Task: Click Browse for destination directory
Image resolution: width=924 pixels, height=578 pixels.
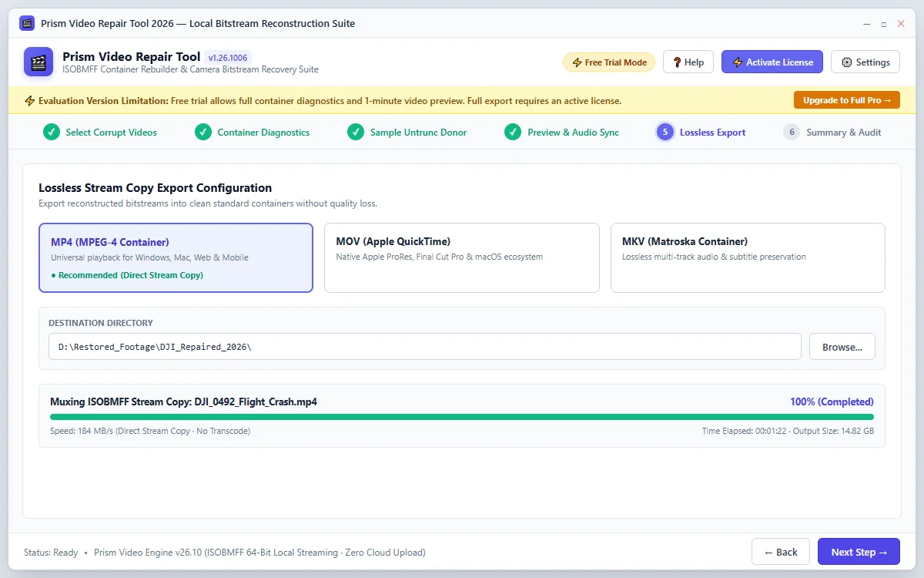Action: coord(842,347)
